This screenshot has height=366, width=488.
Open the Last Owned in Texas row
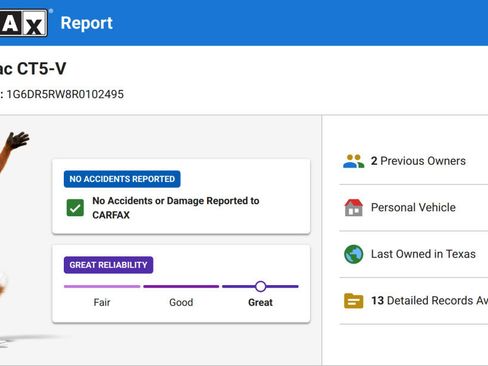[x=414, y=254]
